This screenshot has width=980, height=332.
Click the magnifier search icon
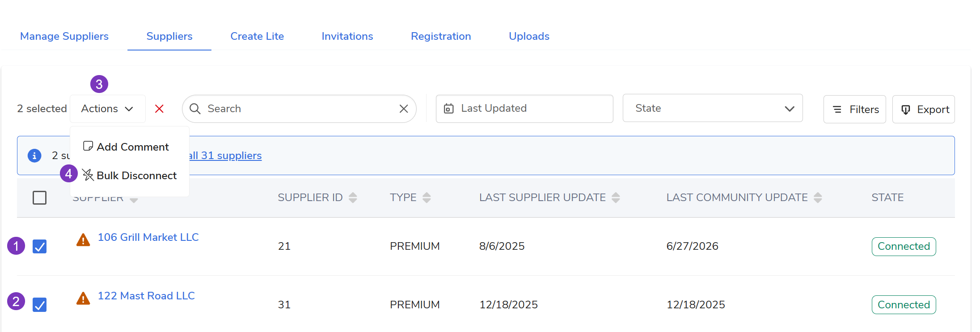click(x=195, y=109)
